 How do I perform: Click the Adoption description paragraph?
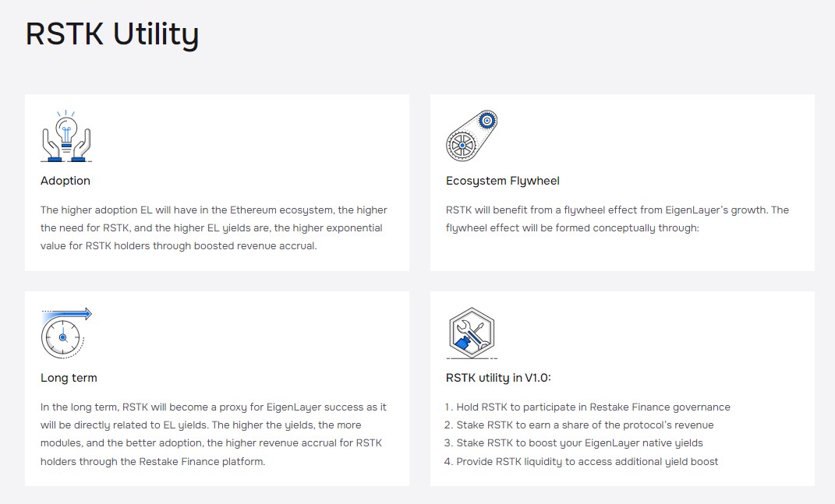[x=214, y=227]
